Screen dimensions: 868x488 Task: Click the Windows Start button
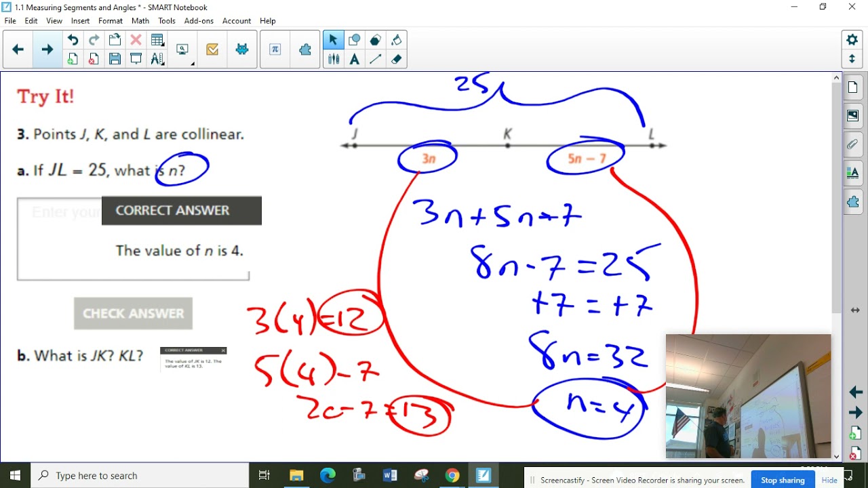(x=15, y=475)
